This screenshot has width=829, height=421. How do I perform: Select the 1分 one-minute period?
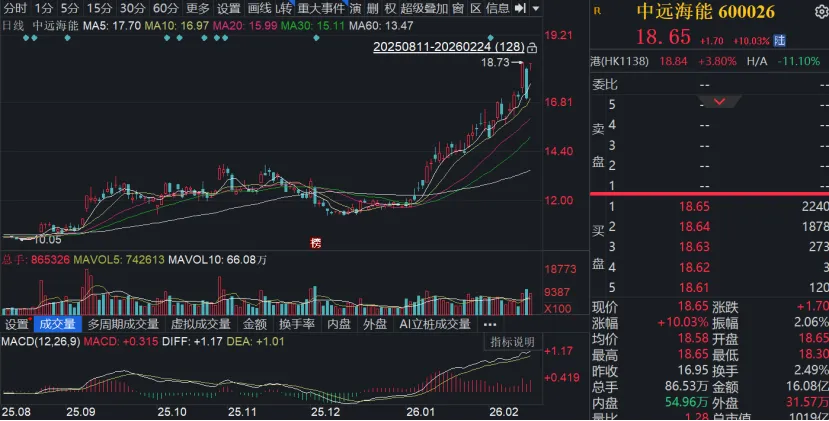click(44, 8)
